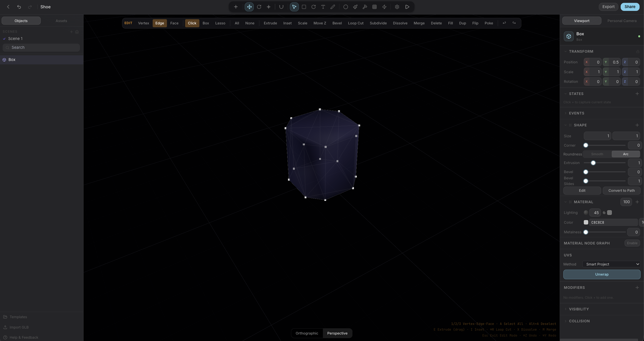Select the Text tool in top toolbar

click(323, 7)
